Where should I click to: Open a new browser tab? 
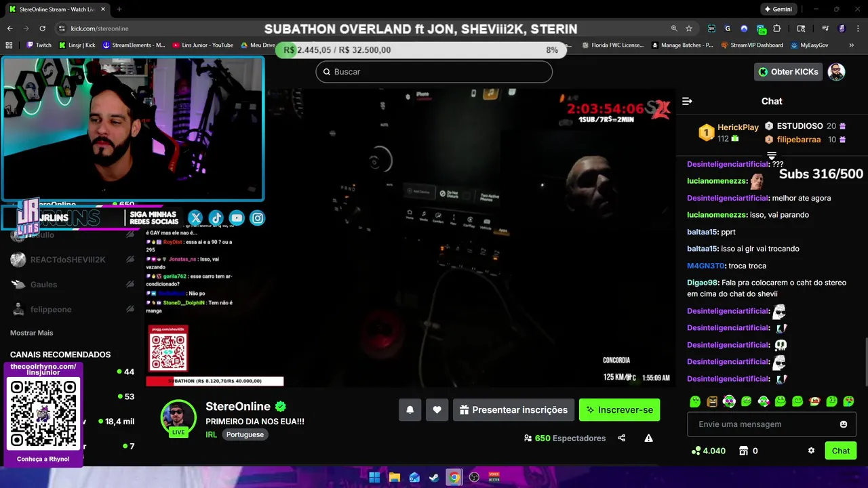click(x=119, y=9)
